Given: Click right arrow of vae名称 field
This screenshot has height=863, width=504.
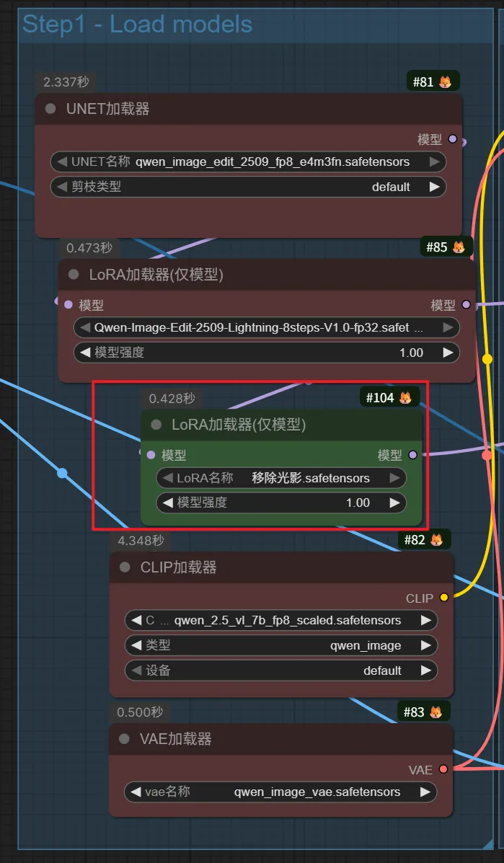Looking at the screenshot, I should coord(425,792).
